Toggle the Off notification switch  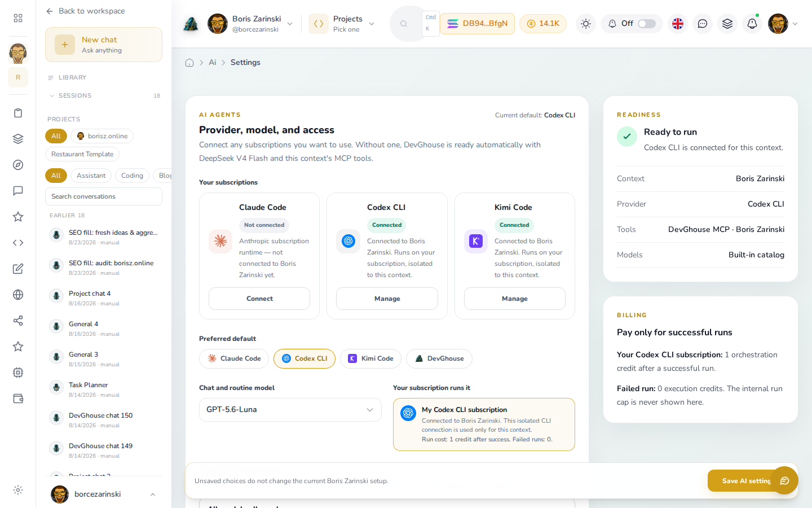pos(647,24)
